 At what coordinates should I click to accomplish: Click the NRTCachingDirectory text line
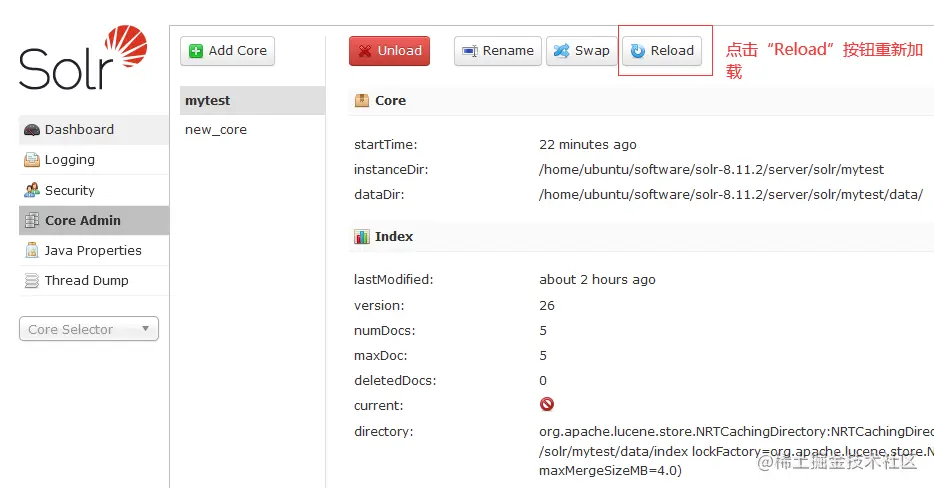pos(736,431)
